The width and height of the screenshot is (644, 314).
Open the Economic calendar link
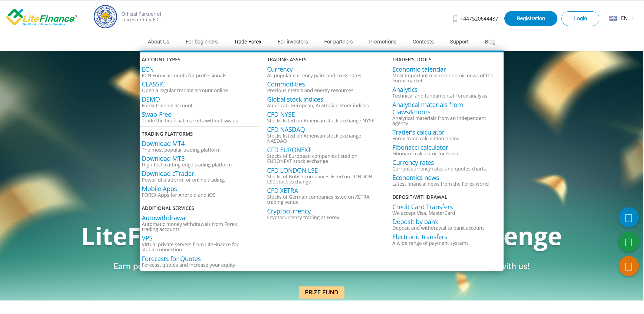(419, 69)
